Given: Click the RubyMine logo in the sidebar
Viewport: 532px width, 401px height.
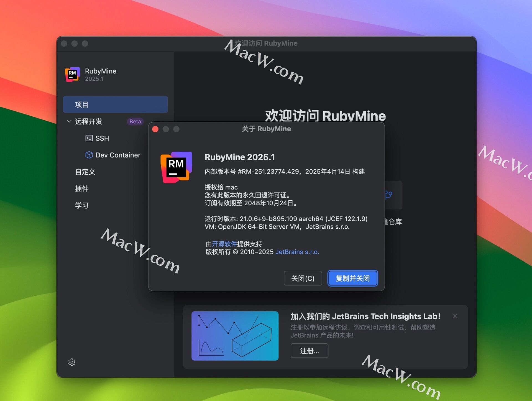Looking at the screenshot, I should pyautogui.click(x=72, y=75).
